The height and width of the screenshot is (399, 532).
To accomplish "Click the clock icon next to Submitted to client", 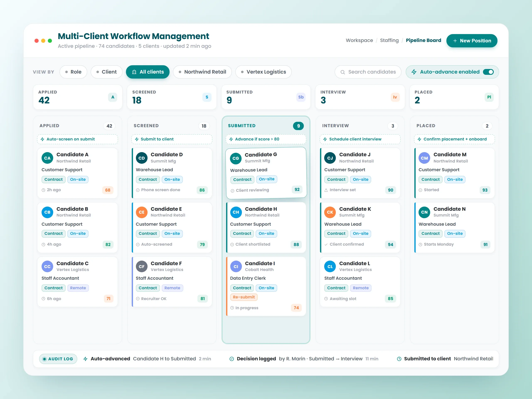I will 399,359.
